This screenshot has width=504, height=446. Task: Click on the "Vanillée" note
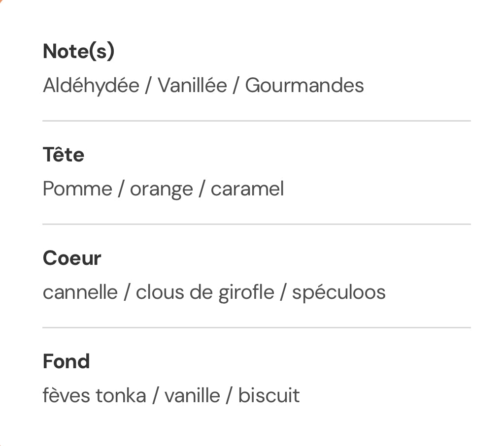(192, 86)
